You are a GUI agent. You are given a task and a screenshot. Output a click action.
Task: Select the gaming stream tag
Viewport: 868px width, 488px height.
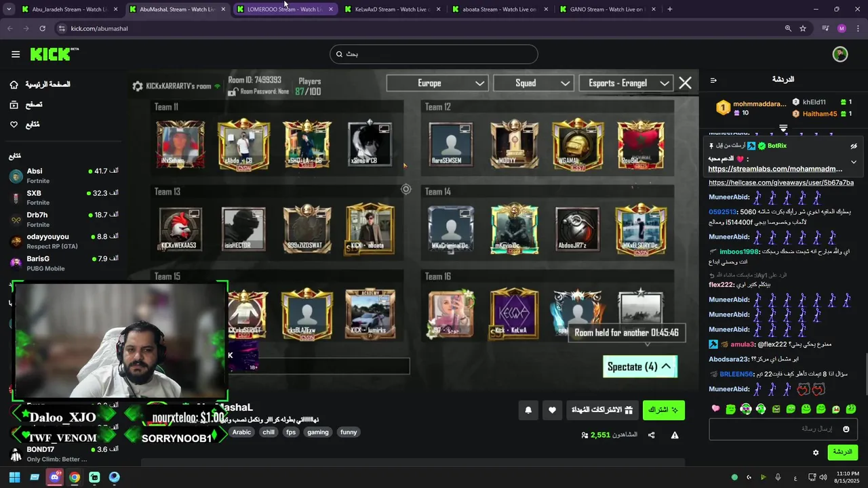tap(317, 432)
